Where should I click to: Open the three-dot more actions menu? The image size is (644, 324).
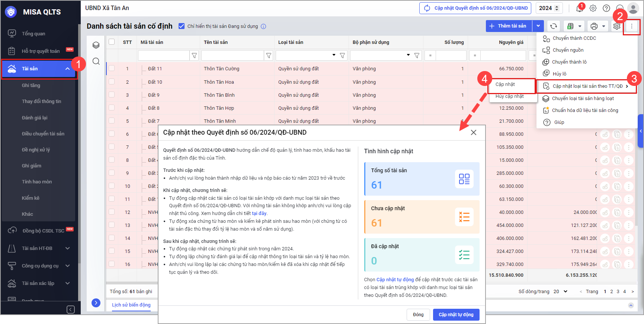click(631, 26)
